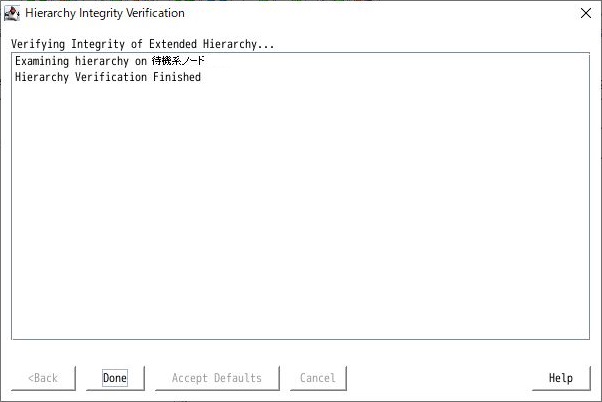Click the word hierarchy before the node name
This screenshot has height=402, width=602.
pos(102,61)
